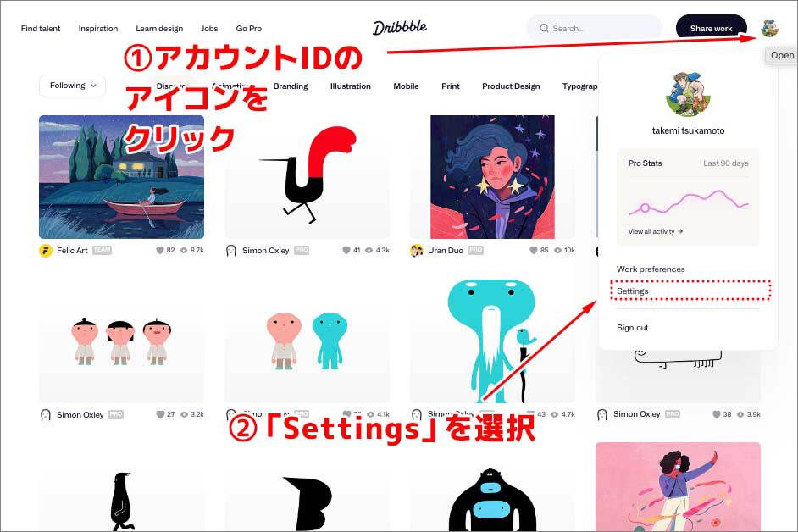The width and height of the screenshot is (798, 532).
Task: Click Simon Oxley's avatar under the red bird shot
Action: pyautogui.click(x=230, y=250)
